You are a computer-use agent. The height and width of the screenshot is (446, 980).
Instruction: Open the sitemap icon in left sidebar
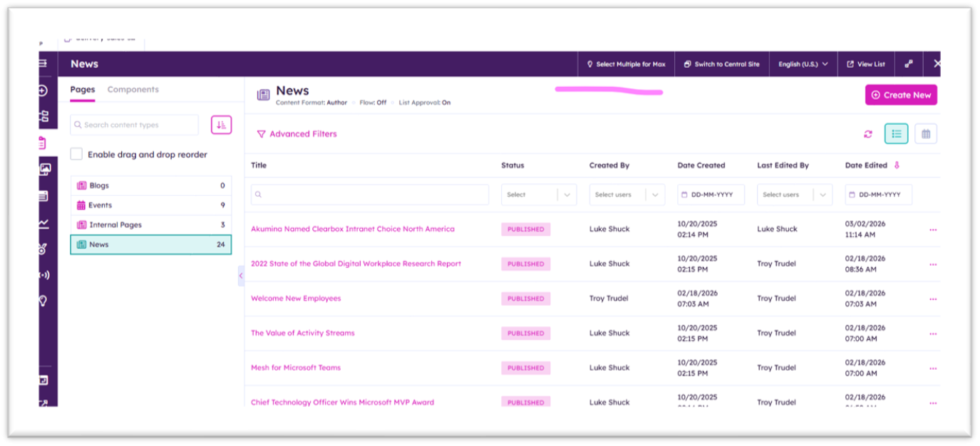(43, 116)
